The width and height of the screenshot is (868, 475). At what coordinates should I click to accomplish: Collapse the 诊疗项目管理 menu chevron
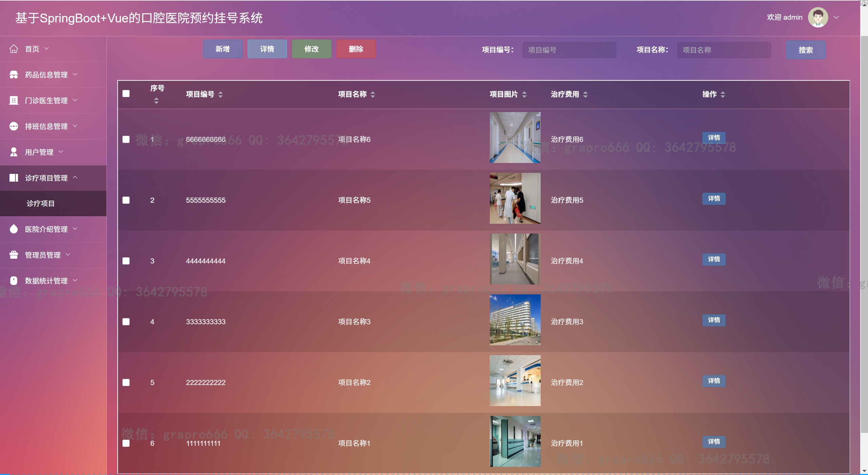pyautogui.click(x=75, y=177)
